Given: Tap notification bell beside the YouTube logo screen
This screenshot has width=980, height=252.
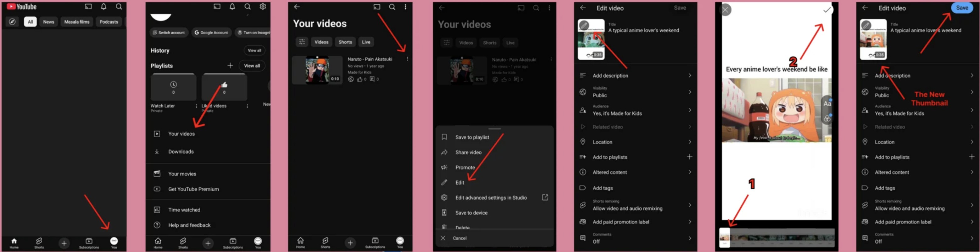Looking at the screenshot, I should tap(103, 7).
